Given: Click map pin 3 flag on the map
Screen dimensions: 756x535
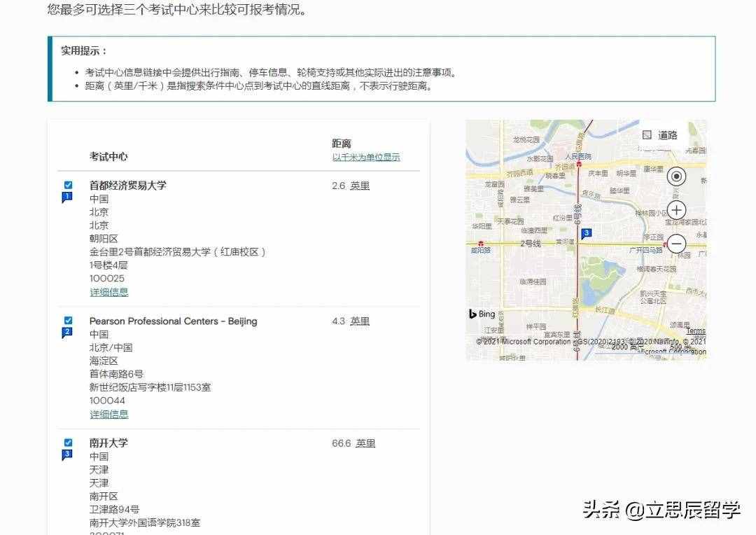Looking at the screenshot, I should [x=587, y=234].
